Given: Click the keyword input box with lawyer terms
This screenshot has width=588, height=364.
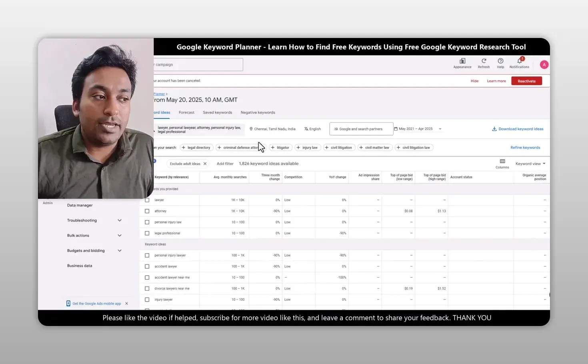Looking at the screenshot, I should pos(199,130).
